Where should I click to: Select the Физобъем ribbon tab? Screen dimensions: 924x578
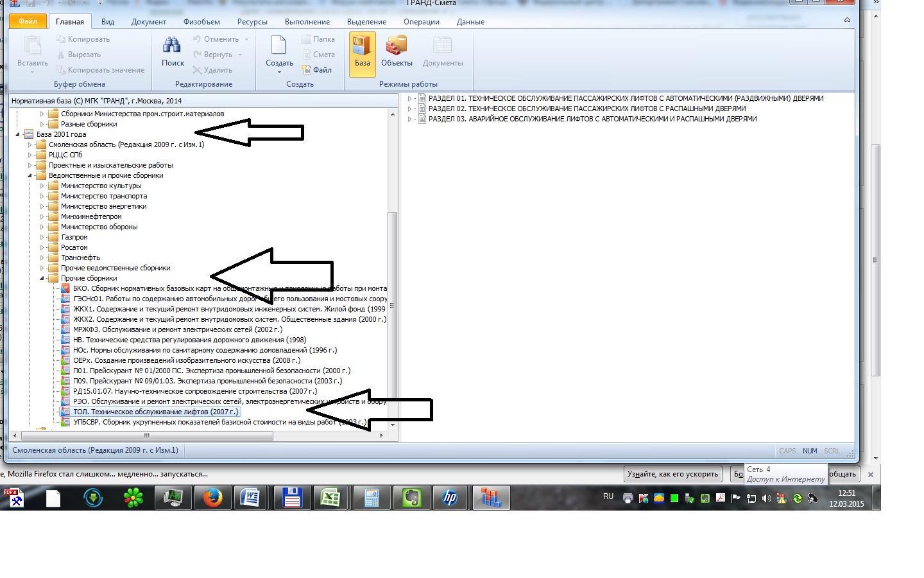click(x=201, y=22)
